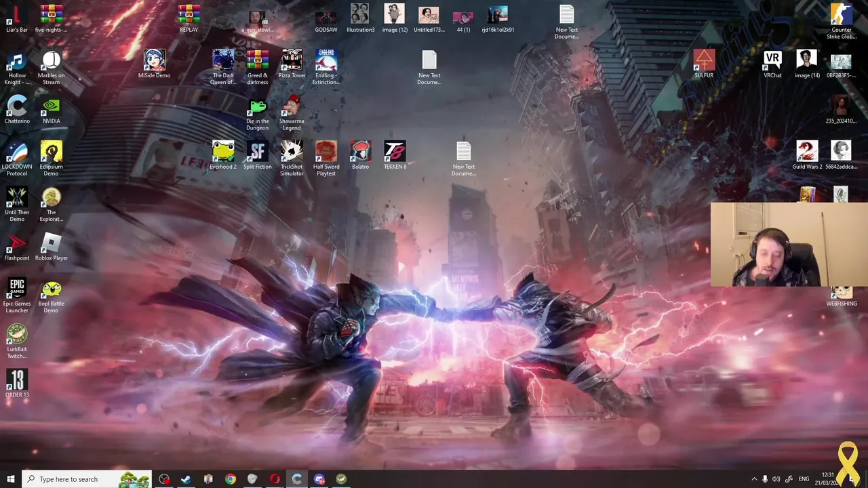Image resolution: width=868 pixels, height=488 pixels.
Task: Open the LOCKDOWN Protocol shortcut
Action: [x=17, y=158]
